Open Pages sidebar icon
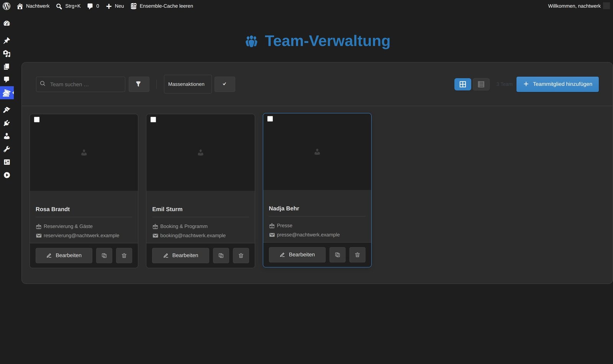 click(7, 67)
